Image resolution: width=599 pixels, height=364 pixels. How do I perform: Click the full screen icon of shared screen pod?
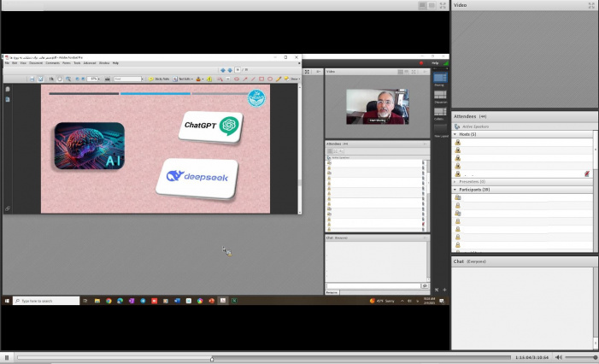click(307, 72)
